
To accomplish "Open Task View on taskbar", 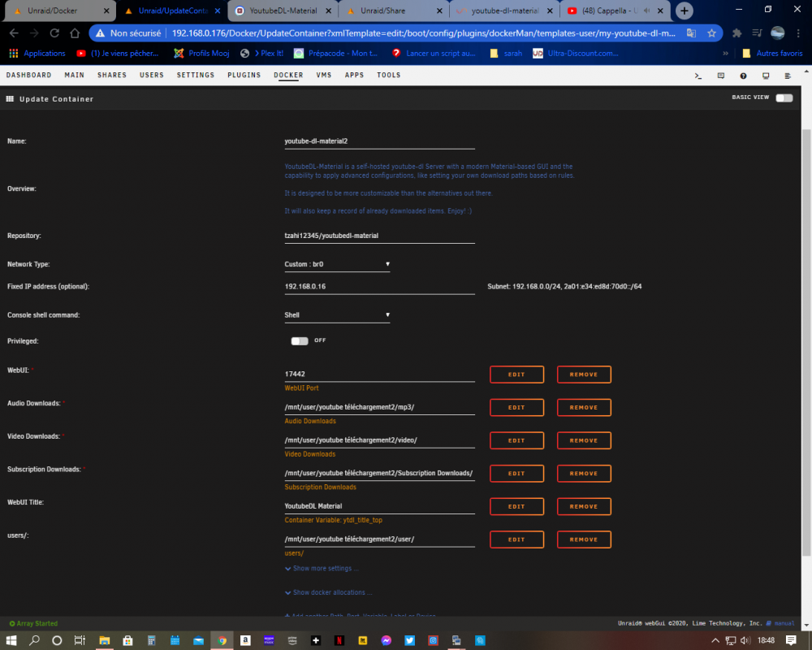I will click(x=80, y=640).
